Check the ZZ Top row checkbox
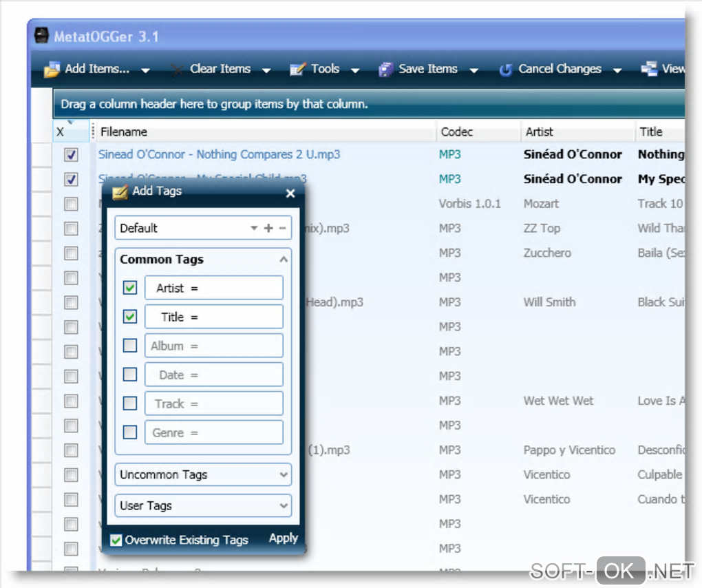702x588 pixels. (x=71, y=229)
